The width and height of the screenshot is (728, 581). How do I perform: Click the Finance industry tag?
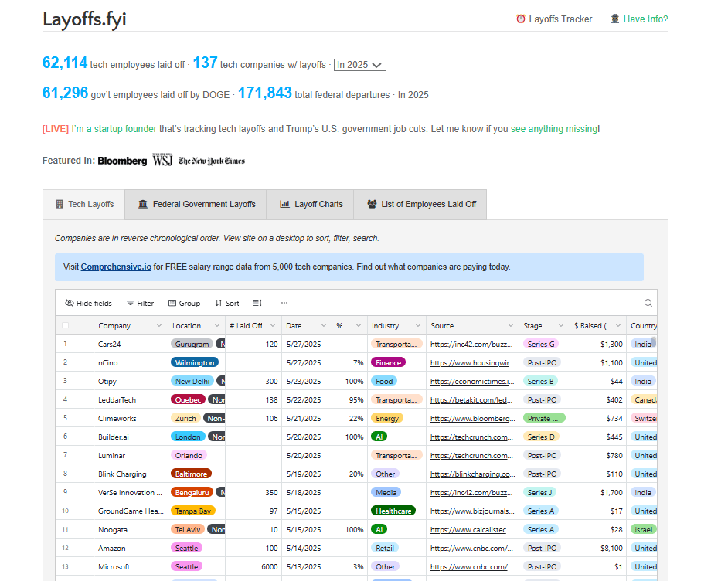(x=388, y=363)
